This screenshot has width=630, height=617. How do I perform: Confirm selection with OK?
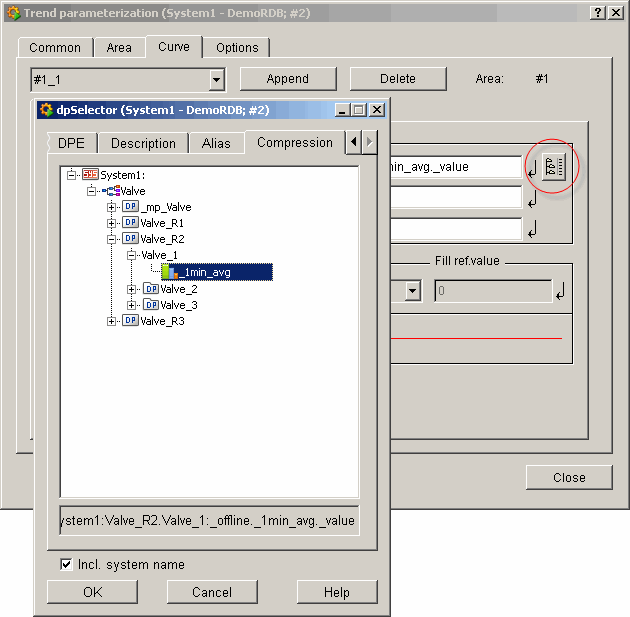point(92,592)
